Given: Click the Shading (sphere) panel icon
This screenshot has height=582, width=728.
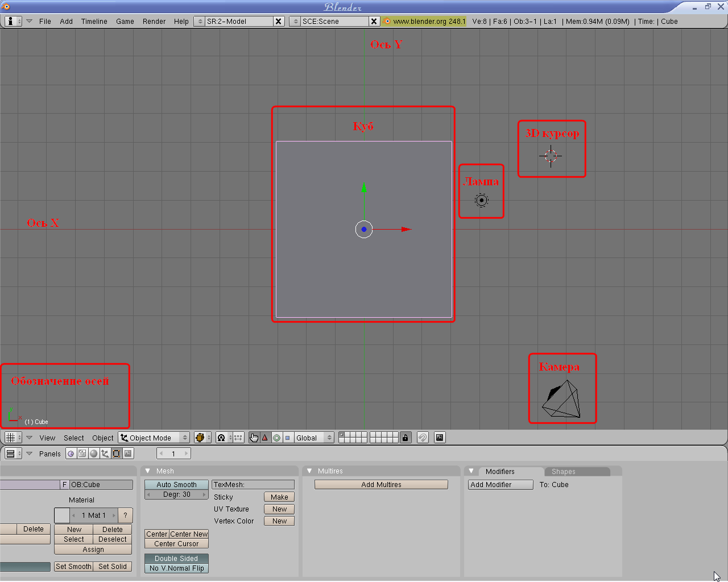Looking at the screenshot, I should click(94, 454).
